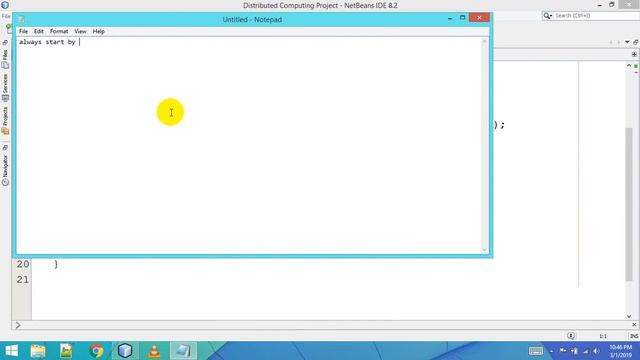This screenshot has height=360, width=640.
Task: Restore down the NetBeans IDE window
Action: point(611,4)
